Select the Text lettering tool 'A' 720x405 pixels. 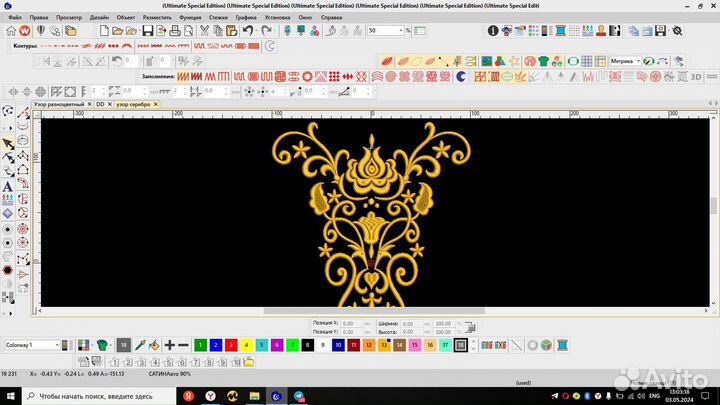[8, 185]
